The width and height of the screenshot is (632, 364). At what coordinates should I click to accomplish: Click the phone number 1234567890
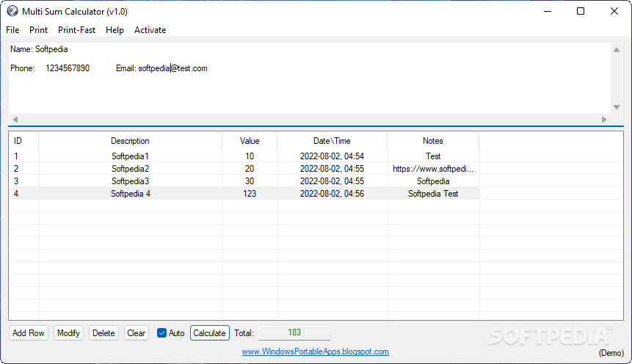(x=68, y=68)
